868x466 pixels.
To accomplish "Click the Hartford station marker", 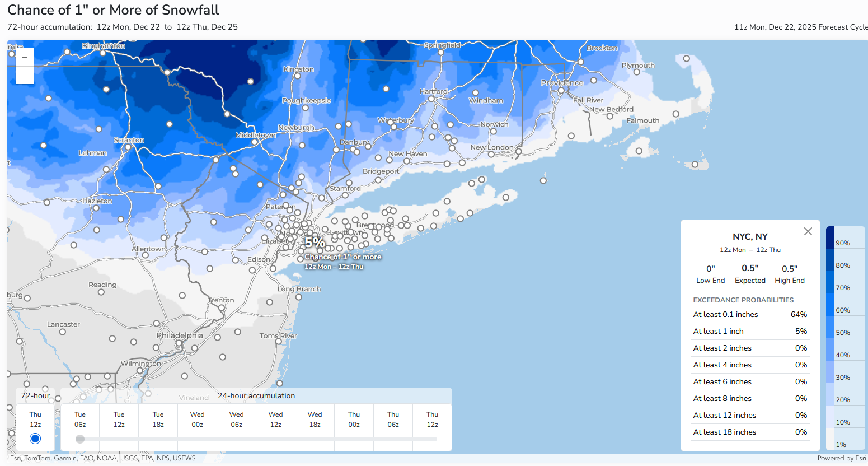I will point(431,99).
